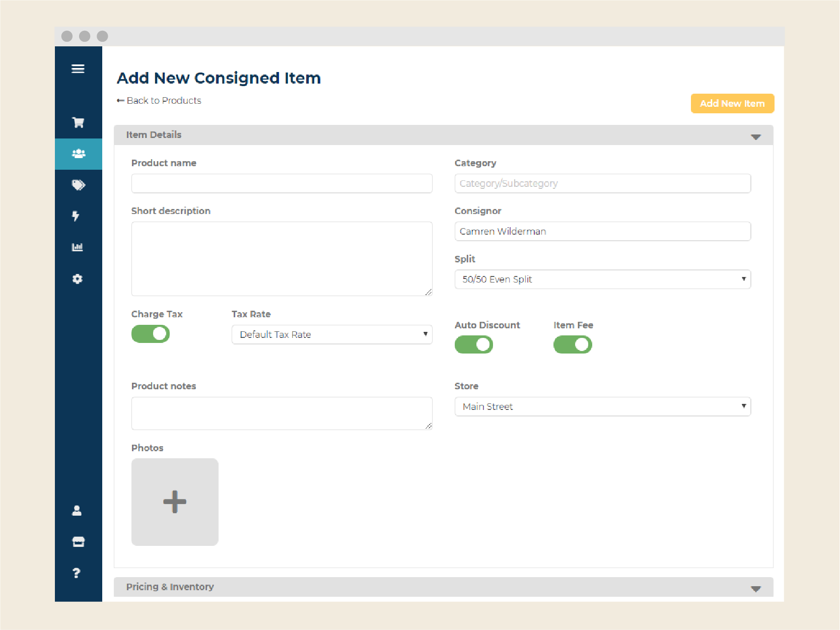Image resolution: width=840 pixels, height=630 pixels.
Task: Open the Split dropdown menu
Action: 602,279
